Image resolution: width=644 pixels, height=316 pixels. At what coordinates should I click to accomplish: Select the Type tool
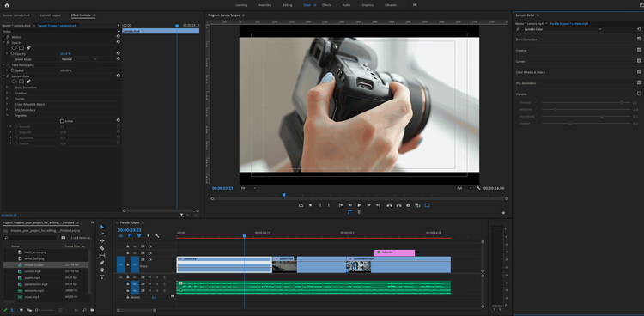point(102,277)
